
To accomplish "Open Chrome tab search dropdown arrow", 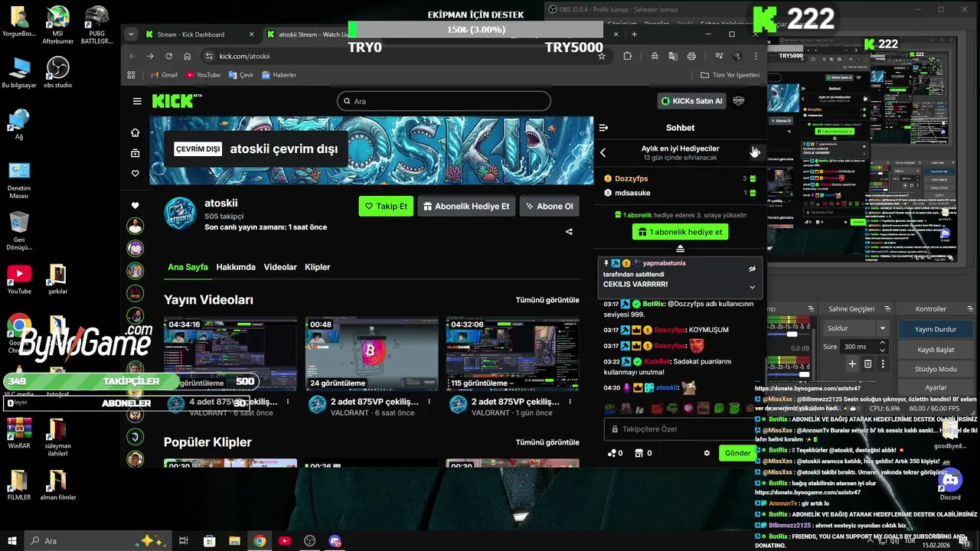I will 131,34.
